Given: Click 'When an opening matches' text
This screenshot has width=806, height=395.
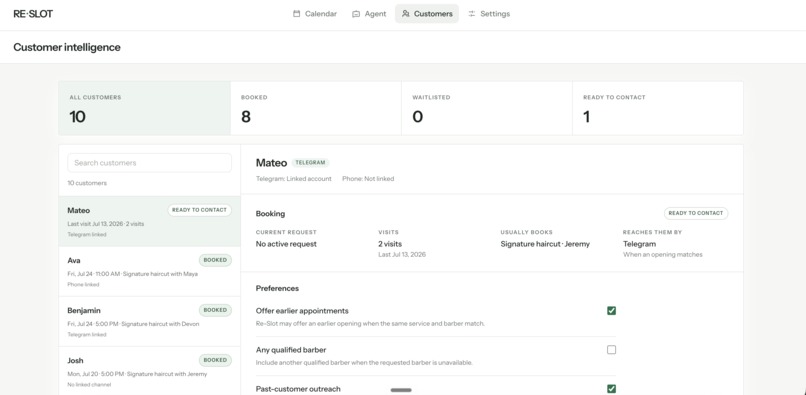Looking at the screenshot, I should point(663,255).
